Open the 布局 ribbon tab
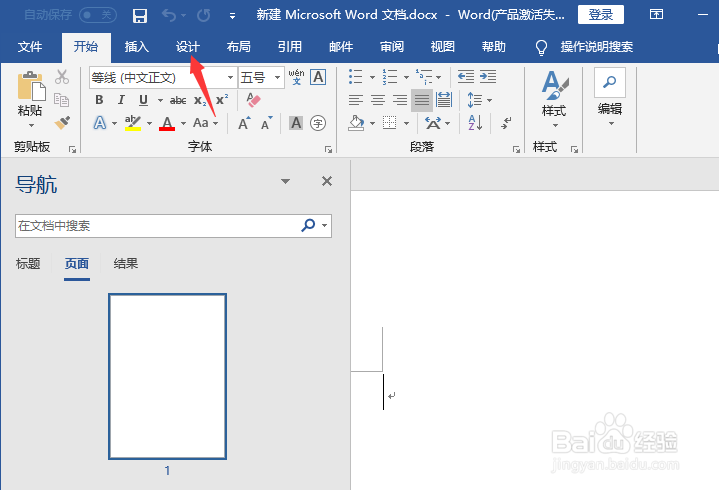This screenshot has height=490, width=719. pyautogui.click(x=238, y=47)
